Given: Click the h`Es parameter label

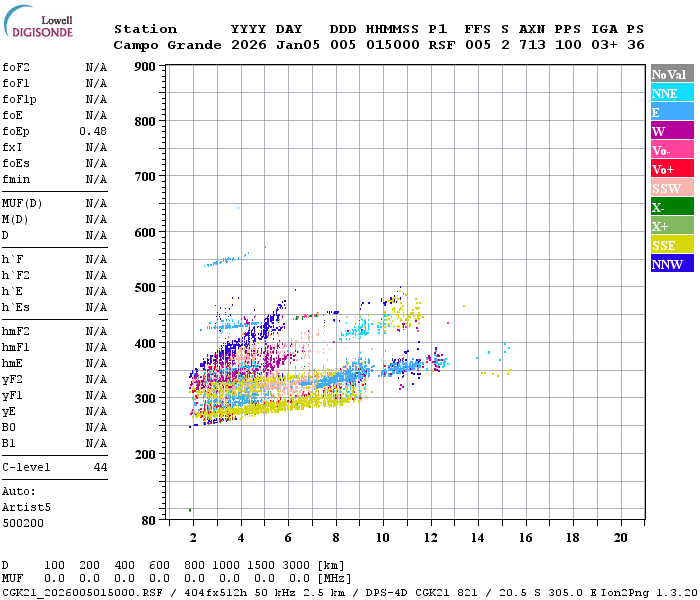Looking at the screenshot, I should 16,308.
